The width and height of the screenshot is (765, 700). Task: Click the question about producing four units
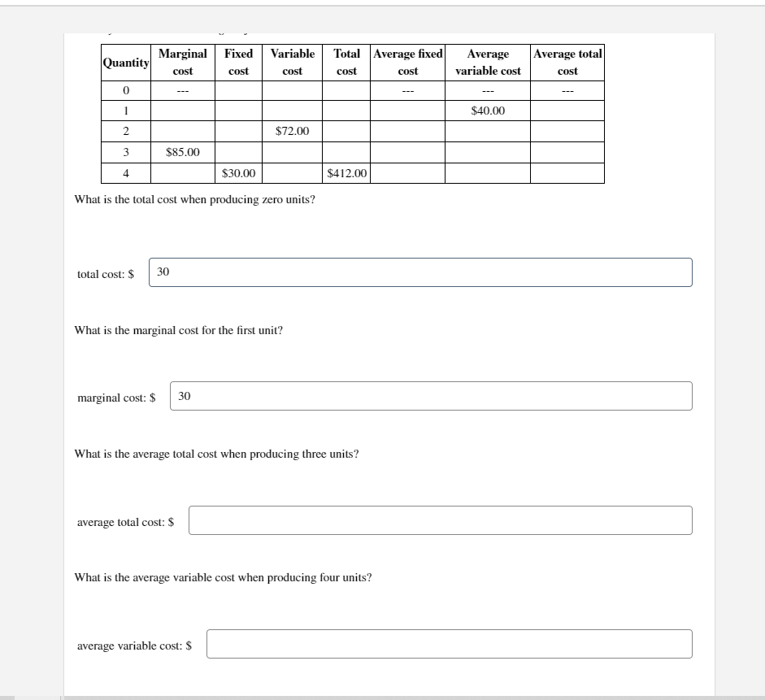[223, 577]
